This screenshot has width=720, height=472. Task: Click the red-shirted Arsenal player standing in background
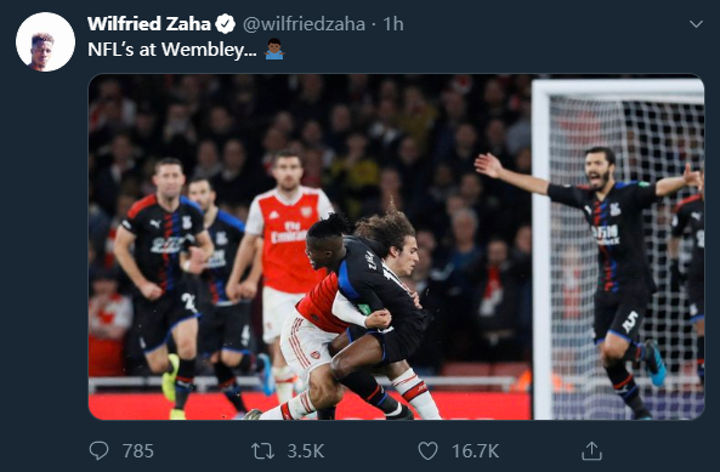point(287,250)
